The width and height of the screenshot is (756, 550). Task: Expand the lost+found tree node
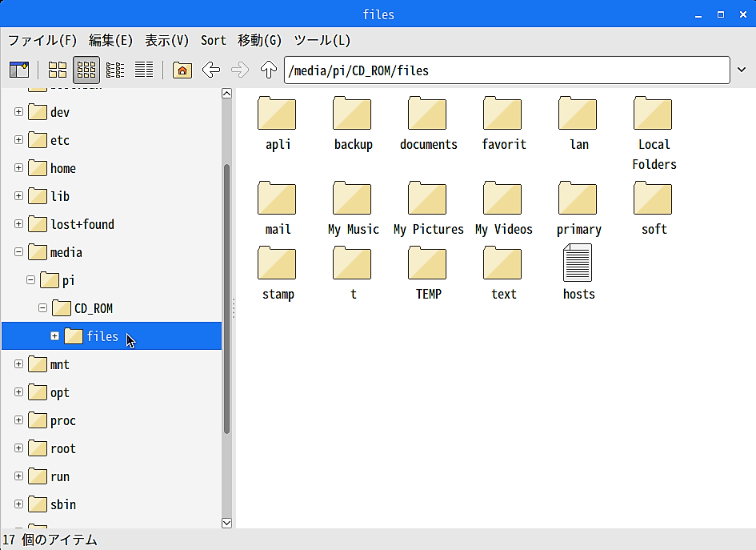coord(19,224)
